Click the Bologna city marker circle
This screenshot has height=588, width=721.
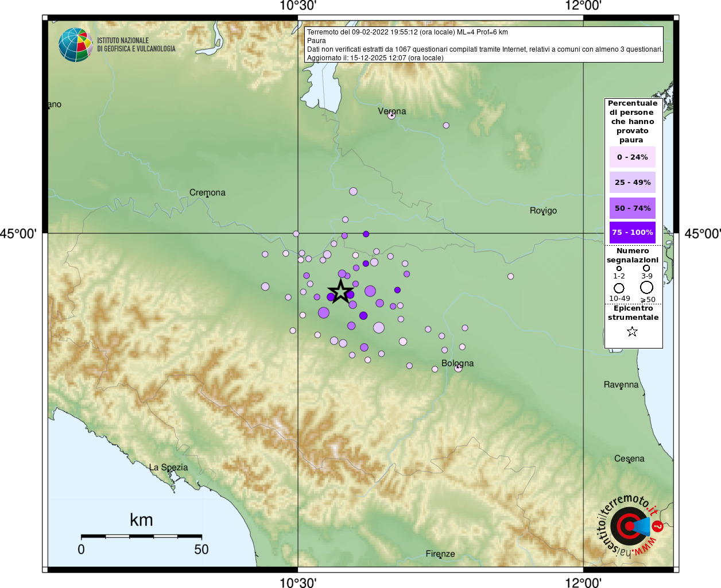(x=458, y=368)
